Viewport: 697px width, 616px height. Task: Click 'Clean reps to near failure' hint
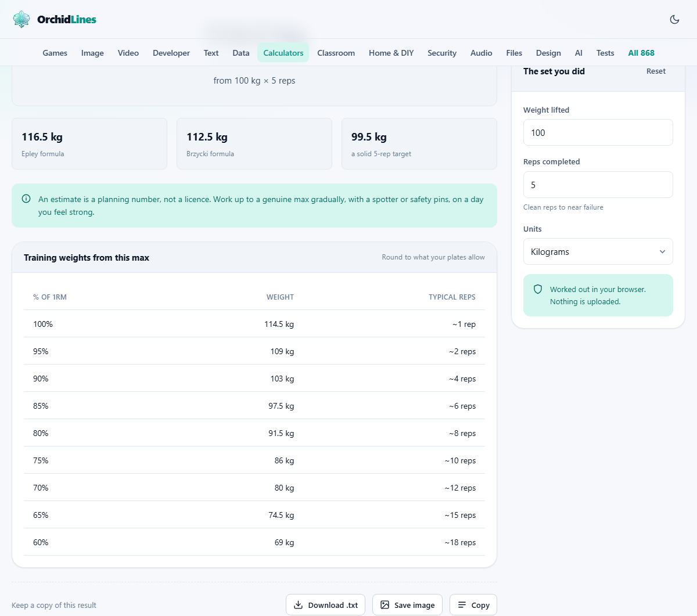coord(563,207)
